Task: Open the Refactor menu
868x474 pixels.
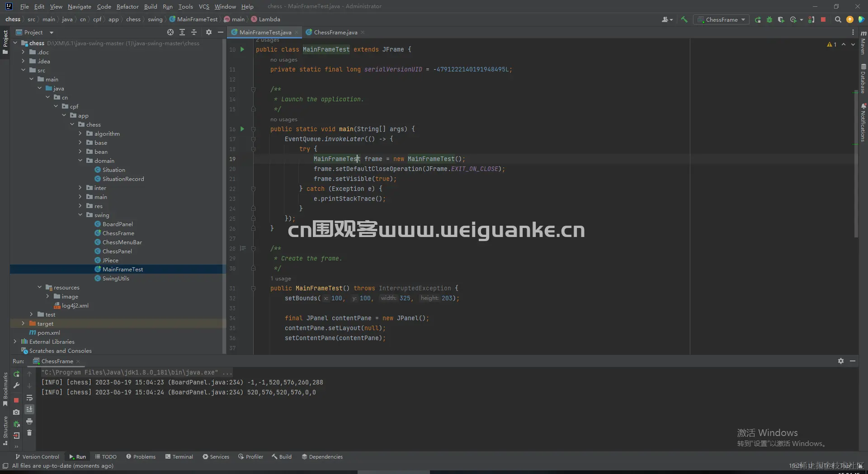Action: (x=127, y=6)
